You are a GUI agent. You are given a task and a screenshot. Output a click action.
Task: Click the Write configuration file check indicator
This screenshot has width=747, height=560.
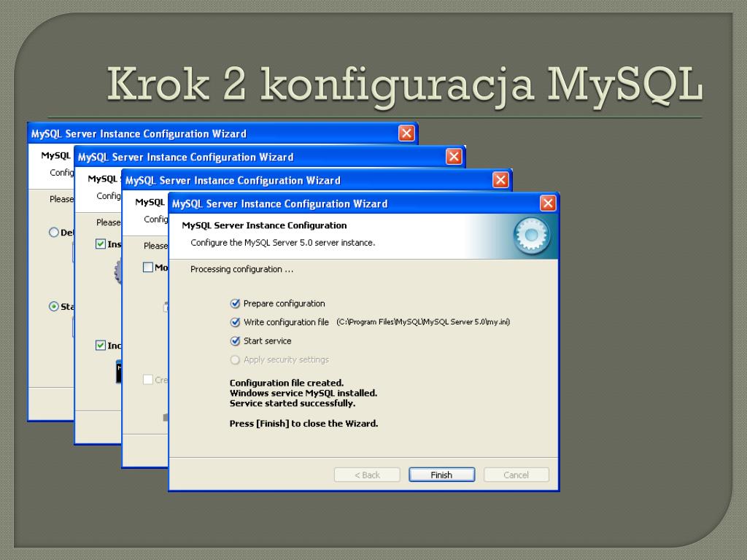coord(235,322)
